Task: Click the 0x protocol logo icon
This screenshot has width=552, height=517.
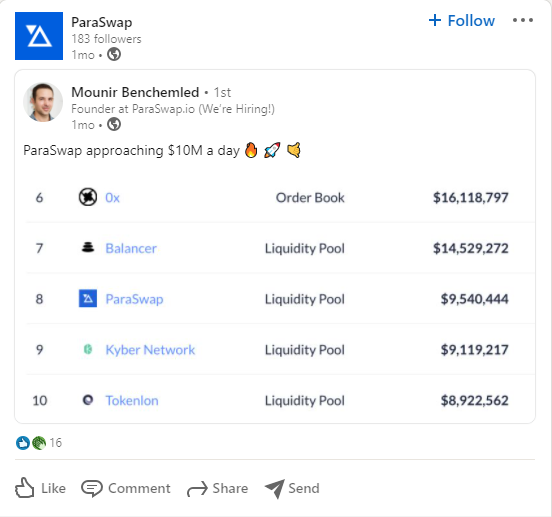Action: point(88,197)
